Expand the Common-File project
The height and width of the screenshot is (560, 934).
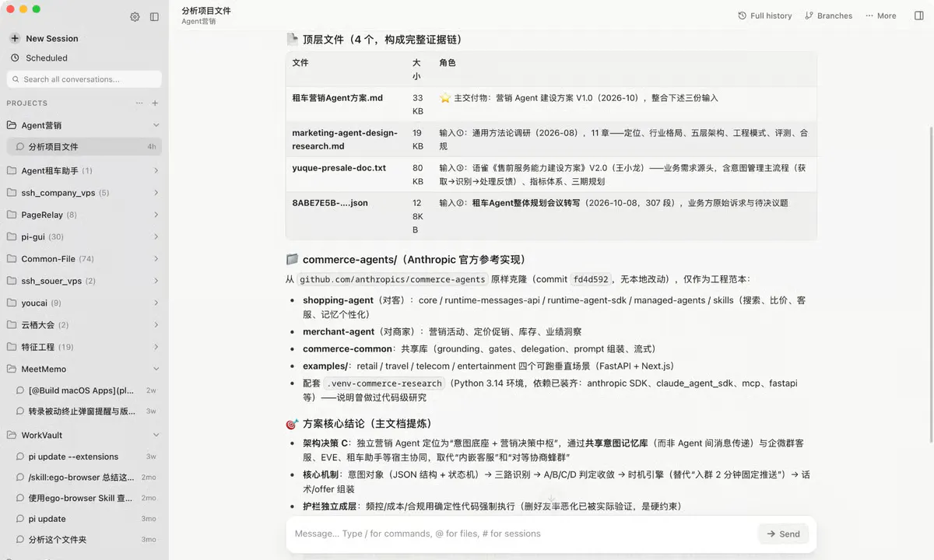(156, 259)
